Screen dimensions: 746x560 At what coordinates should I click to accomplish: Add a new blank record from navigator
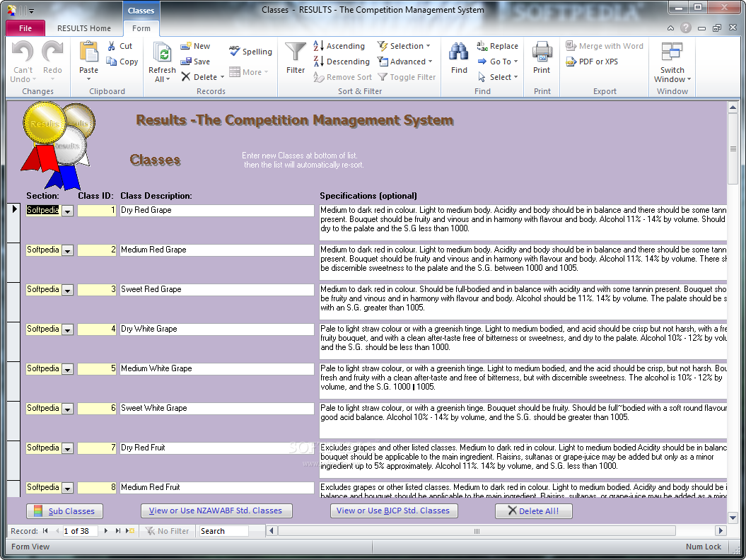click(x=130, y=531)
